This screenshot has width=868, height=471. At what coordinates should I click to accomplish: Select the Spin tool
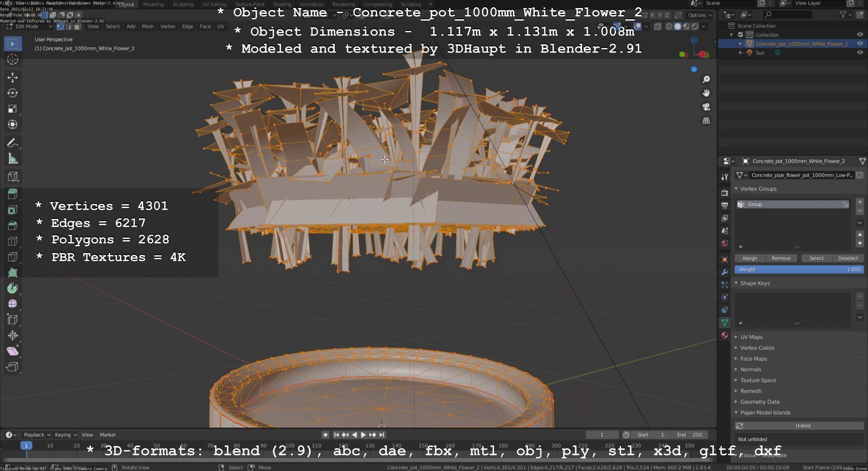pyautogui.click(x=13, y=289)
